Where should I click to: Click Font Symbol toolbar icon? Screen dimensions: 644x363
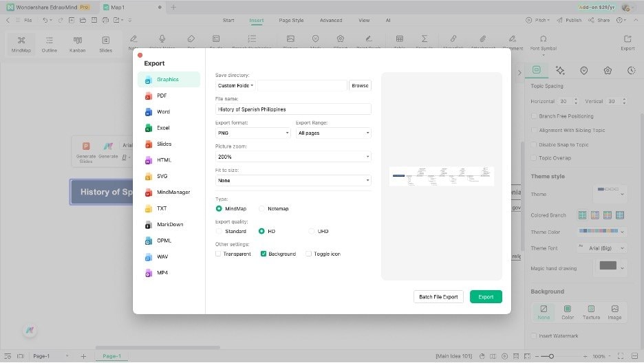pos(543,43)
